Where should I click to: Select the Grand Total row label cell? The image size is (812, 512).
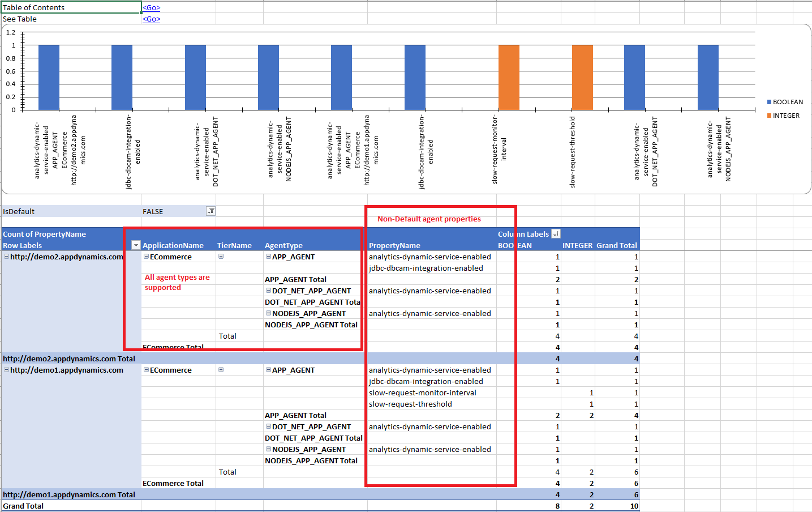pyautogui.click(x=23, y=506)
